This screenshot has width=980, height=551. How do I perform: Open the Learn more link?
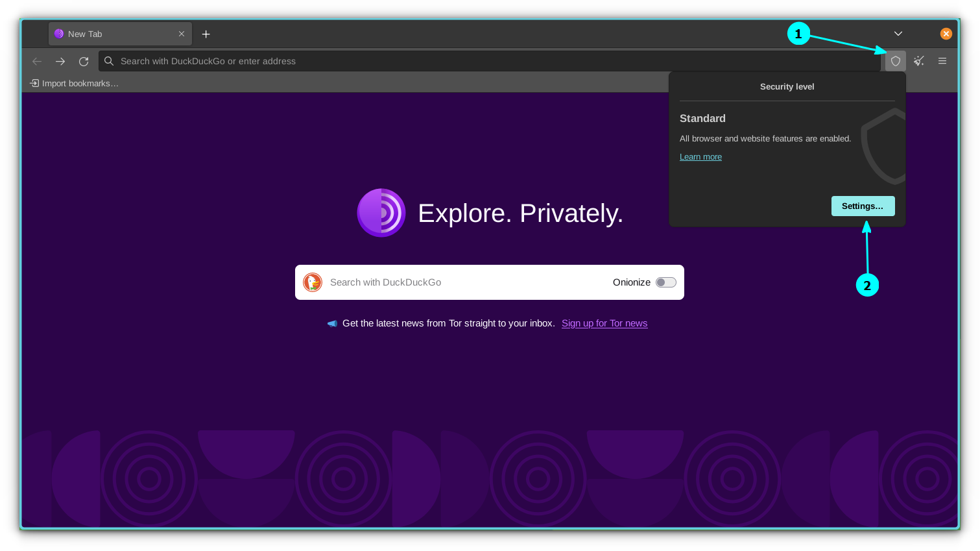pos(700,157)
